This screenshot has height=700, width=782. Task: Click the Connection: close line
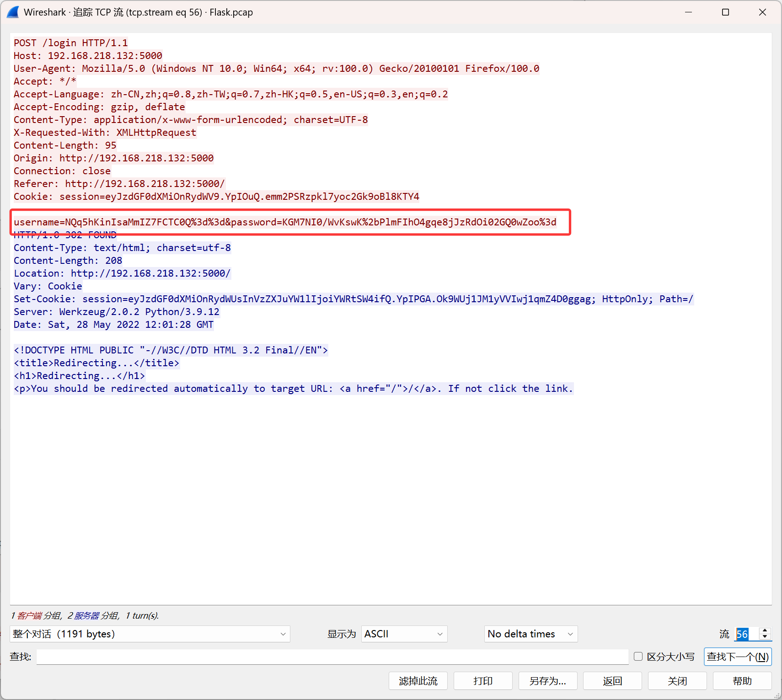click(62, 171)
